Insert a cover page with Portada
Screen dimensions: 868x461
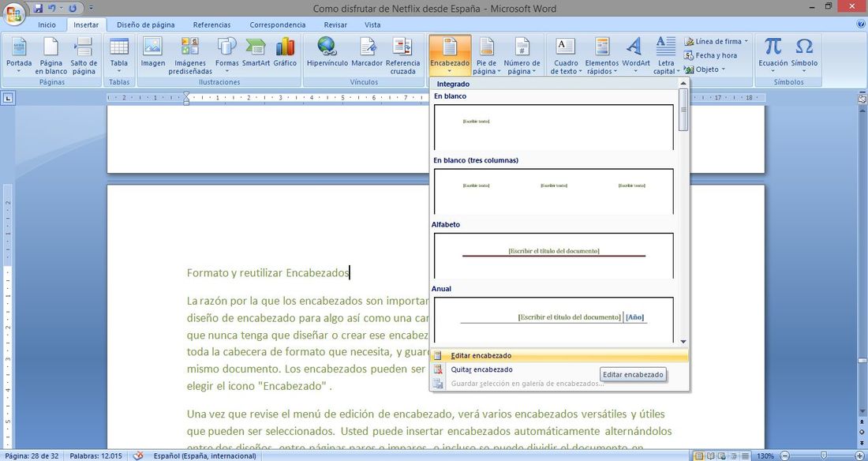pos(19,55)
